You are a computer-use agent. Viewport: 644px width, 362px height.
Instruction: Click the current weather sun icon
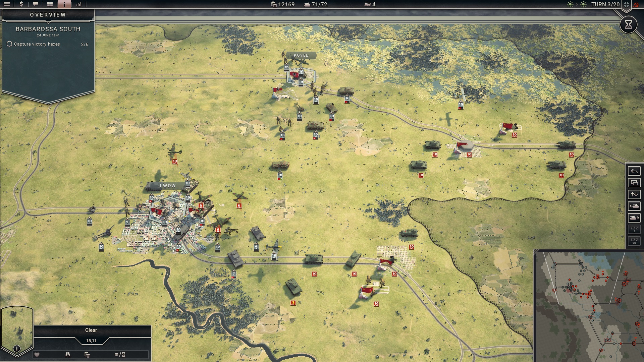tap(570, 4)
